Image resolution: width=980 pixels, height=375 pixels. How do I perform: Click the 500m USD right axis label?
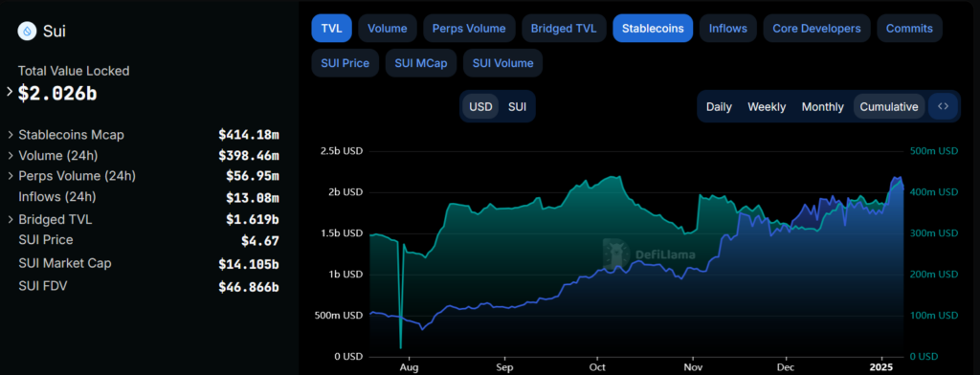(x=933, y=151)
